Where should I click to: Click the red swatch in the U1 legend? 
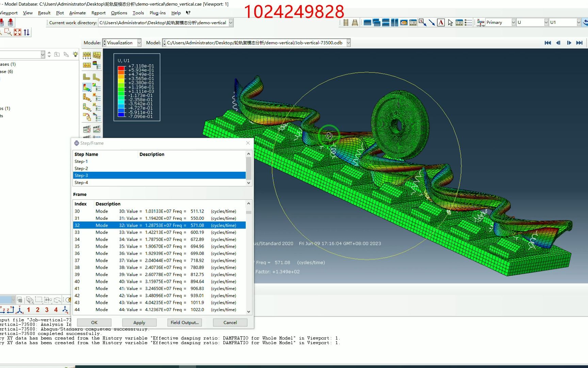click(x=121, y=68)
